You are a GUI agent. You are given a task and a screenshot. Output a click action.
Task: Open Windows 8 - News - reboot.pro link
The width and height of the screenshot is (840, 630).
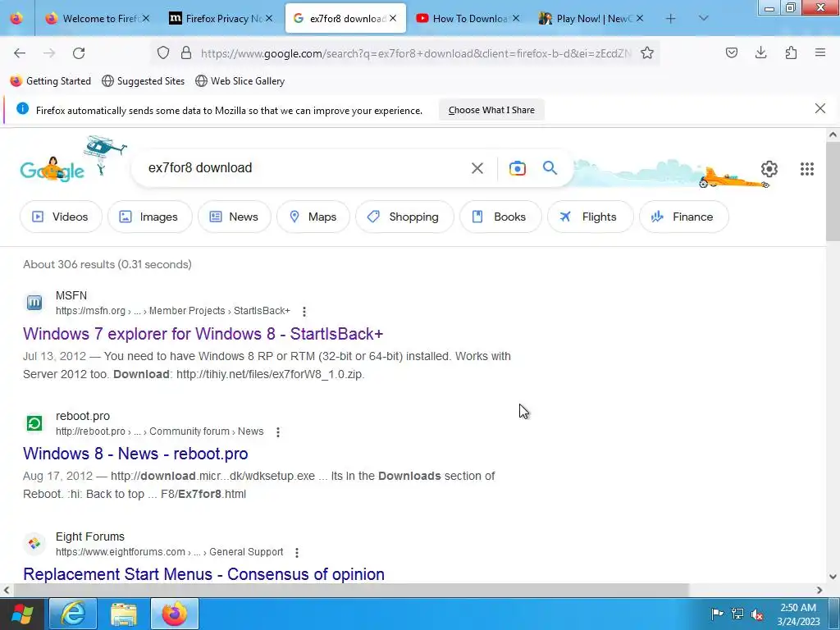pos(135,454)
